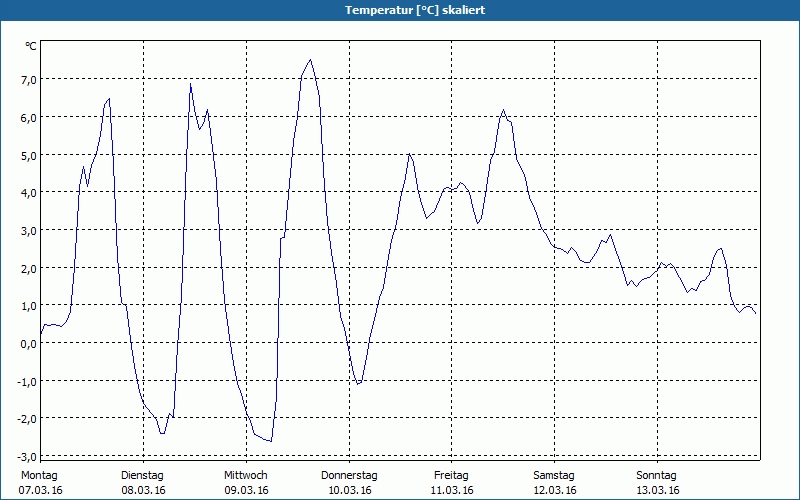Click the 10.03.16 date label
800x500 pixels.
coord(349,491)
